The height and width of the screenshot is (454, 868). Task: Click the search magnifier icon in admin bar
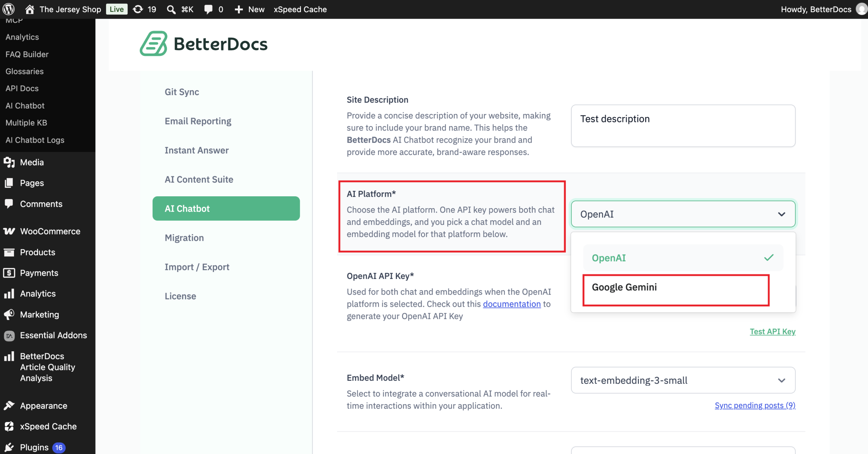click(x=171, y=9)
